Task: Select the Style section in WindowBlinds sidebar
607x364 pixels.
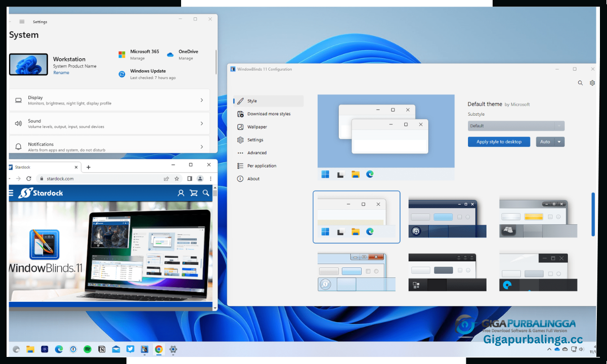Action: pyautogui.click(x=269, y=101)
